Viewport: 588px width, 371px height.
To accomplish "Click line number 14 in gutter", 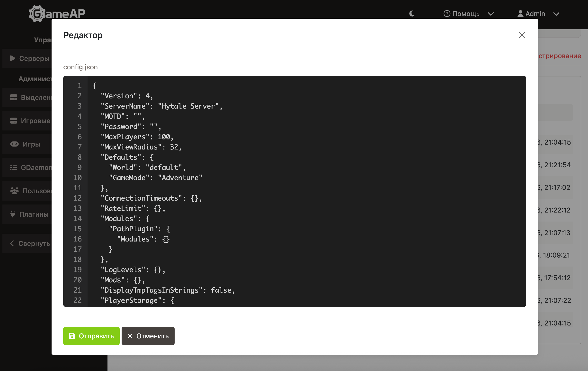I will pyautogui.click(x=78, y=219).
